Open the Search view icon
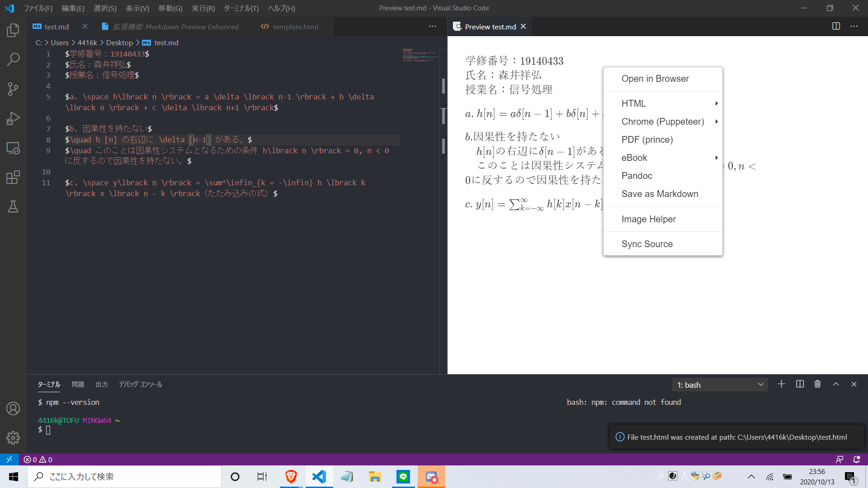 click(13, 59)
